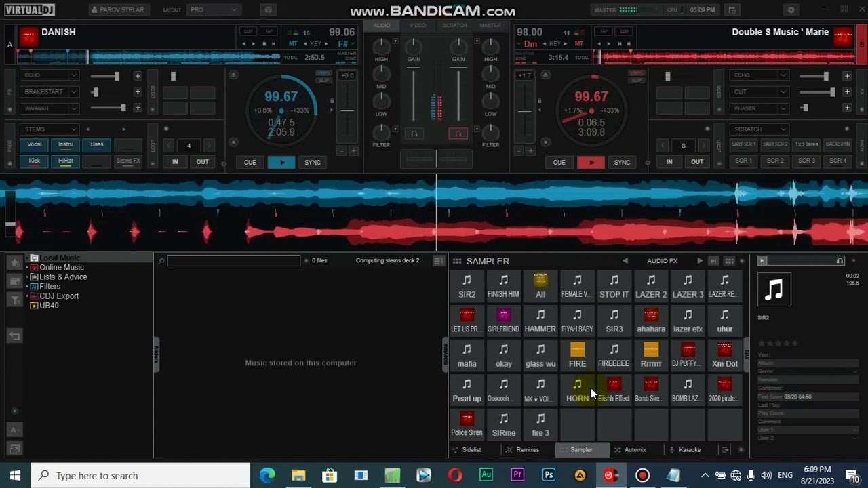The height and width of the screenshot is (488, 868).
Task: Trigger the STOP IT sampler pad
Action: point(614,286)
